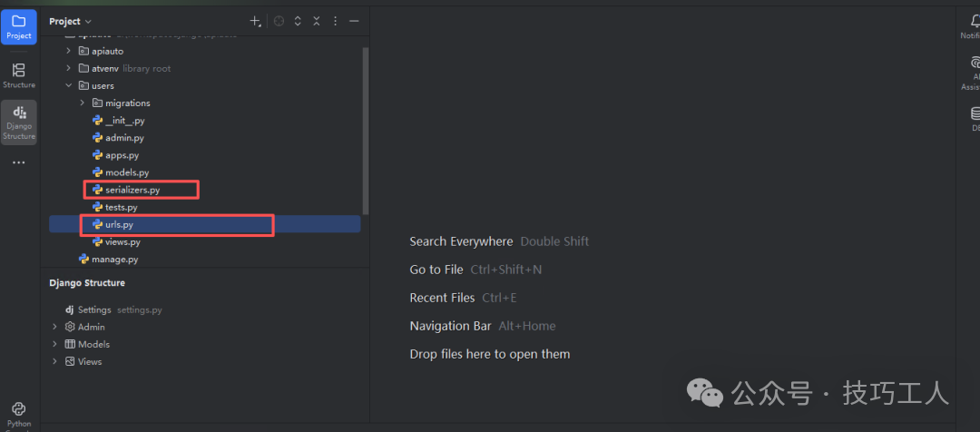Viewport: 980px width, 432px height.
Task: Hide the Project panel with minimize icon
Action: pos(354,21)
